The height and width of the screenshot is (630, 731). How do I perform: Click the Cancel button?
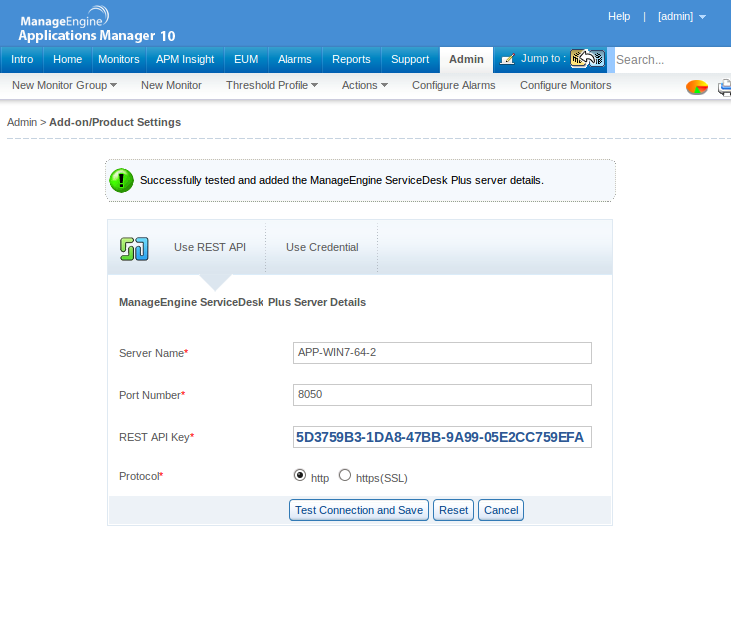(501, 510)
